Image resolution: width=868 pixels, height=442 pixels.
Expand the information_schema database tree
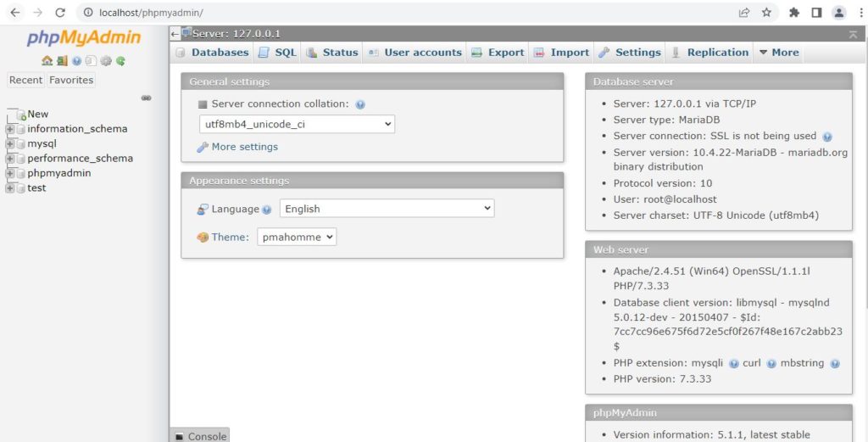coord(9,129)
